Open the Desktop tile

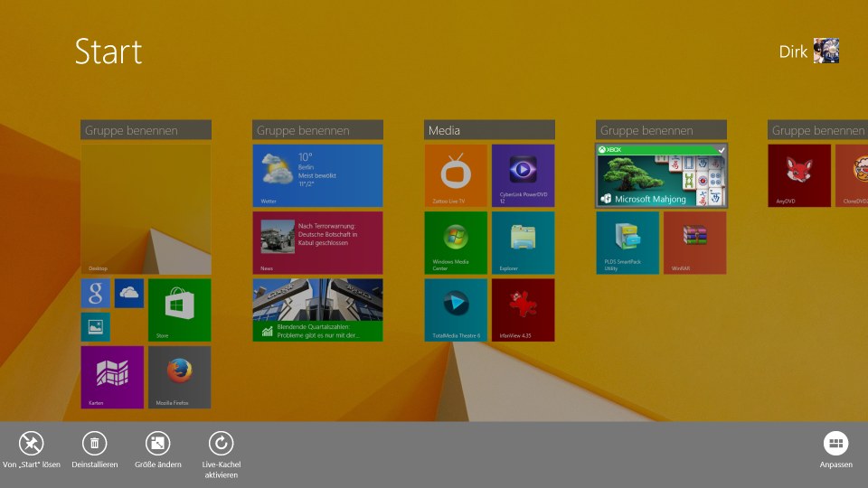click(146, 209)
